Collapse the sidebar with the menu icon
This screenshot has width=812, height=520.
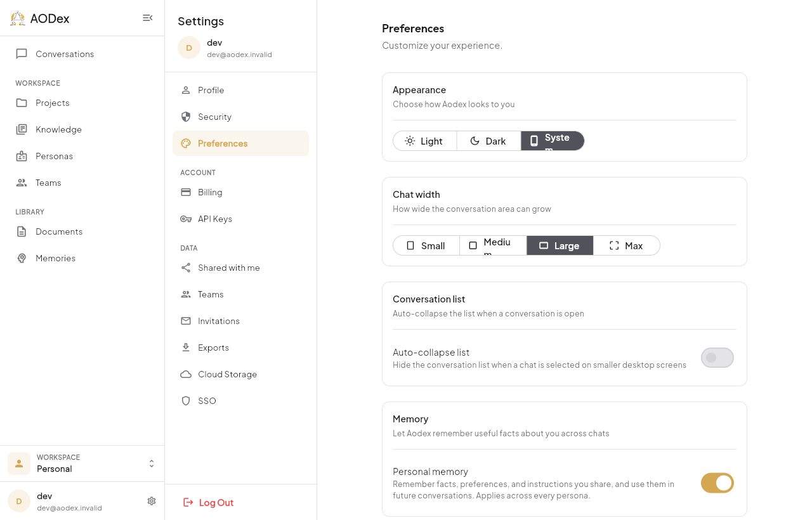(148, 18)
